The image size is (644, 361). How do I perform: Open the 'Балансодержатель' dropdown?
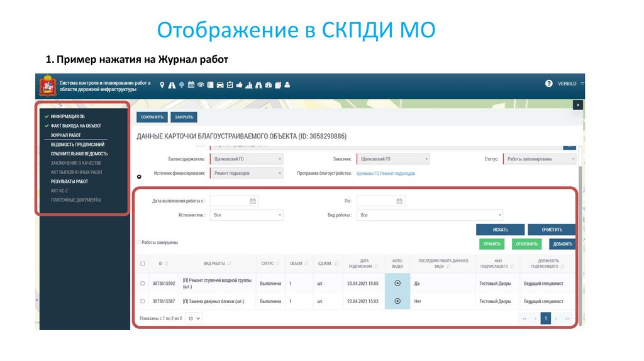[x=247, y=159]
